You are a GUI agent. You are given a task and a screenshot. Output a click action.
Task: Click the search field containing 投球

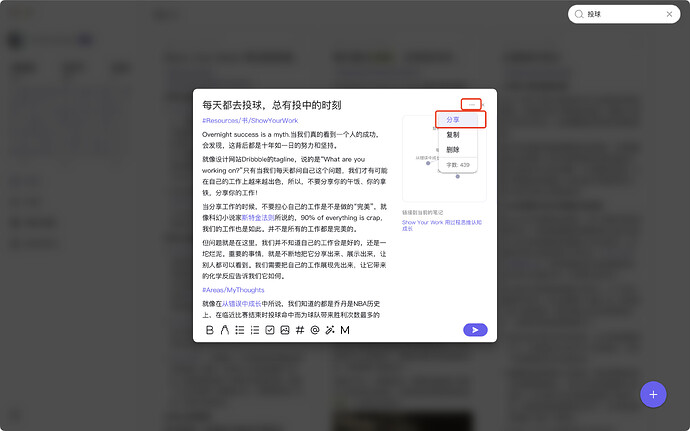pyautogui.click(x=625, y=15)
